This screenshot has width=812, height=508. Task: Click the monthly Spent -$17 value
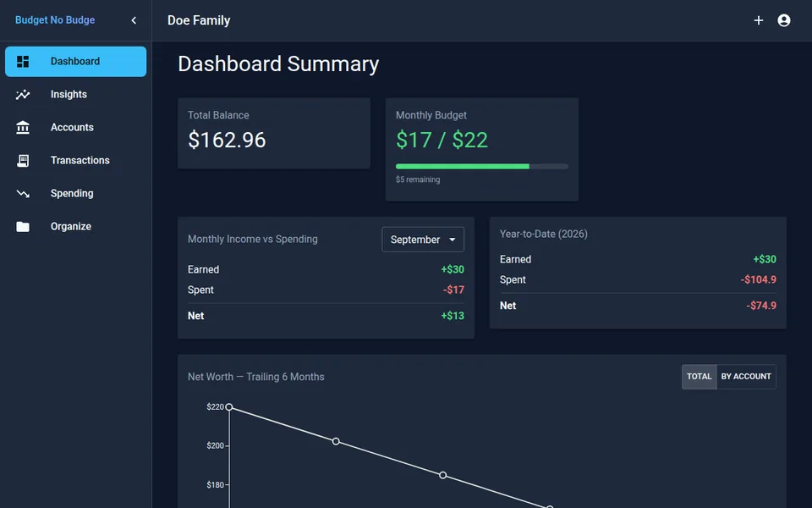pyautogui.click(x=453, y=290)
